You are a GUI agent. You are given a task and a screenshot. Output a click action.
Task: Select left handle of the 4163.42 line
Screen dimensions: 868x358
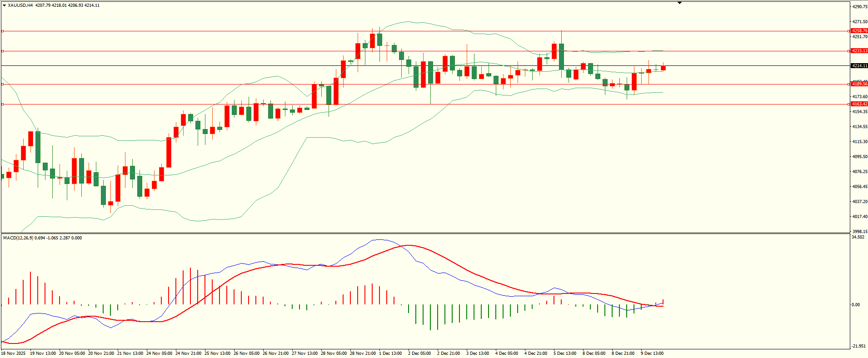(2, 104)
